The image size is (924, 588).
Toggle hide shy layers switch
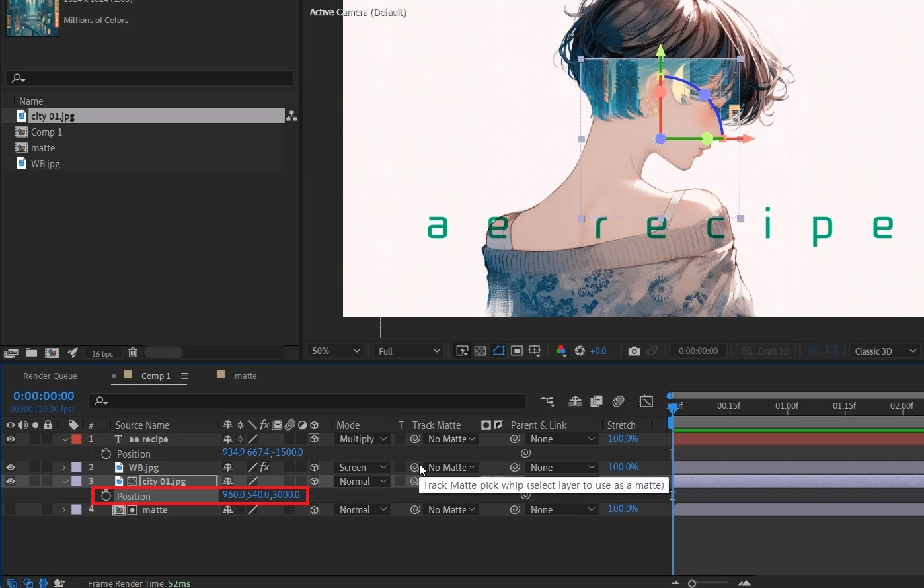point(575,401)
